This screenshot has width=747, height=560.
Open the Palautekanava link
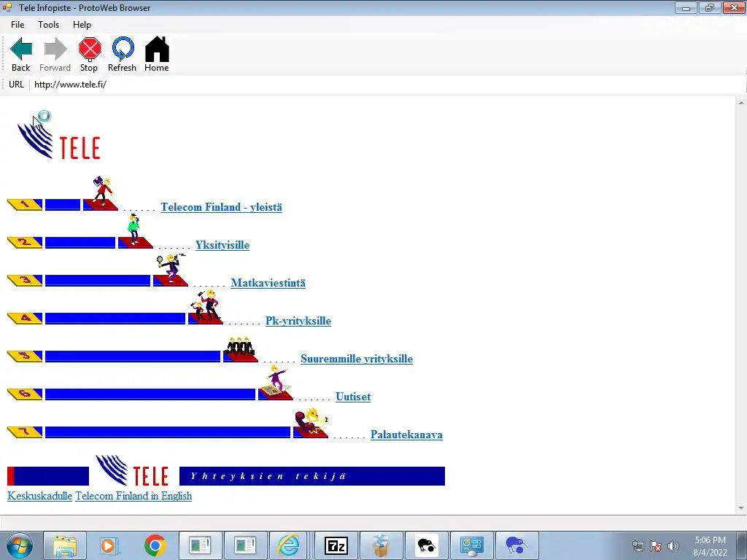(x=406, y=435)
